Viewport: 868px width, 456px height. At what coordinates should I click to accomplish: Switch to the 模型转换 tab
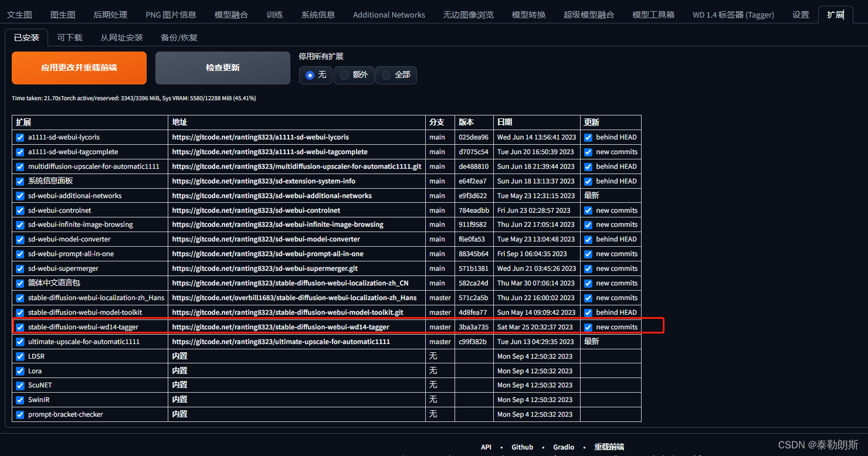coord(528,15)
